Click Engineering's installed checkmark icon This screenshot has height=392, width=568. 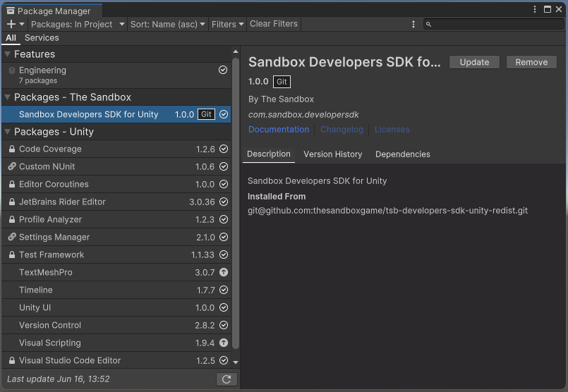(x=223, y=70)
